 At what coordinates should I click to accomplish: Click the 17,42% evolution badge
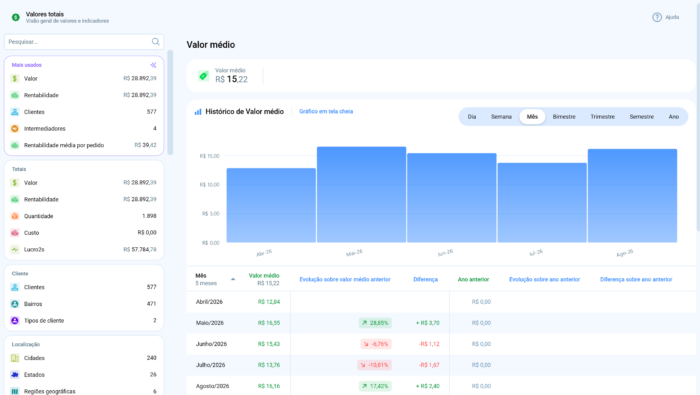tap(375, 386)
